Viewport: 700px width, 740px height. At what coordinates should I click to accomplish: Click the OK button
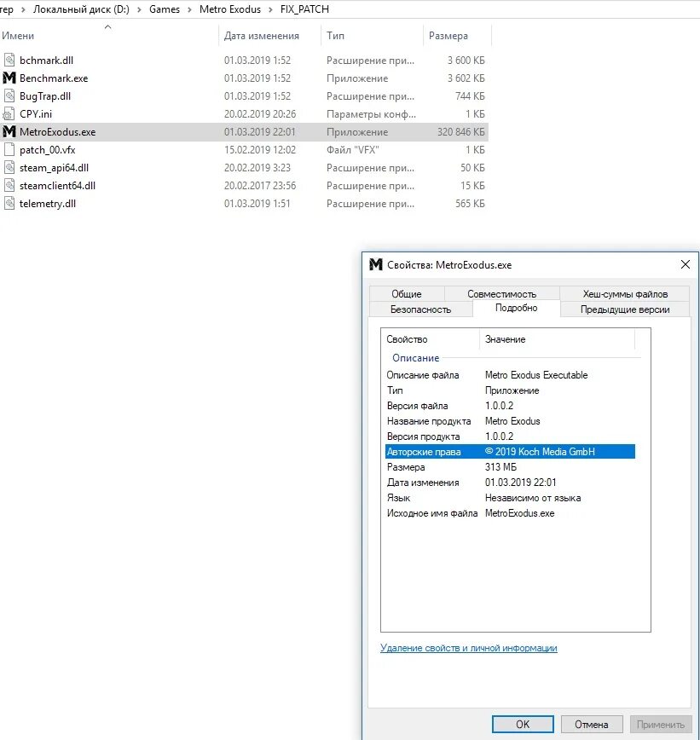523,724
